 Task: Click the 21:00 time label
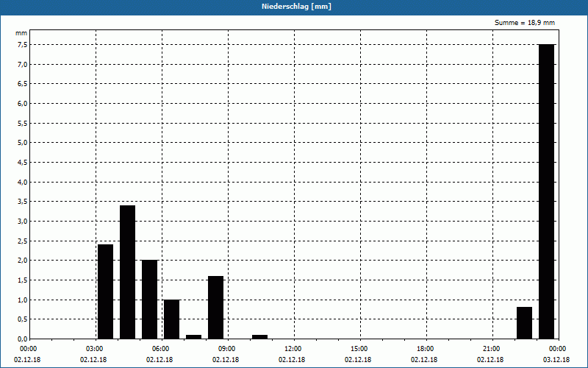[492, 349]
